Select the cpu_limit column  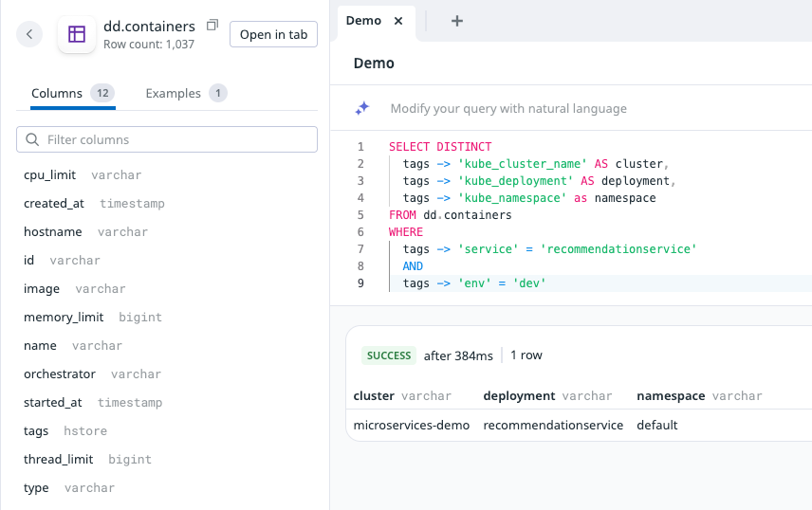click(49, 175)
